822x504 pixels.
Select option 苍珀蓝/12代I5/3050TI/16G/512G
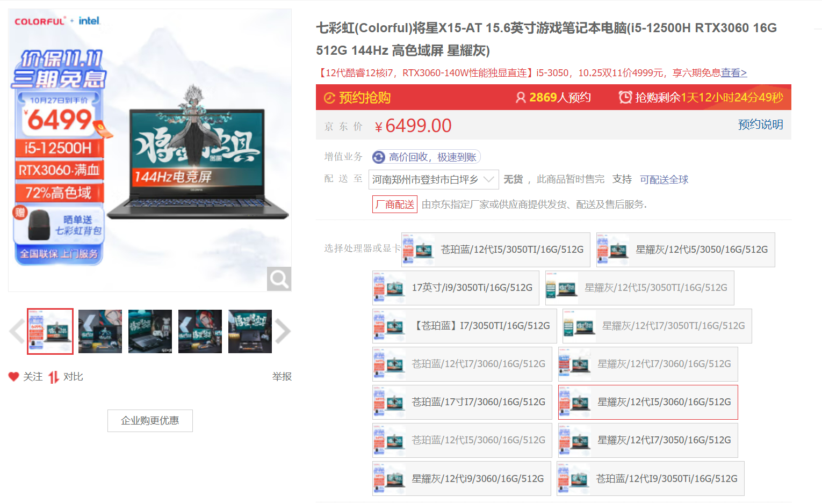pyautogui.click(x=495, y=250)
